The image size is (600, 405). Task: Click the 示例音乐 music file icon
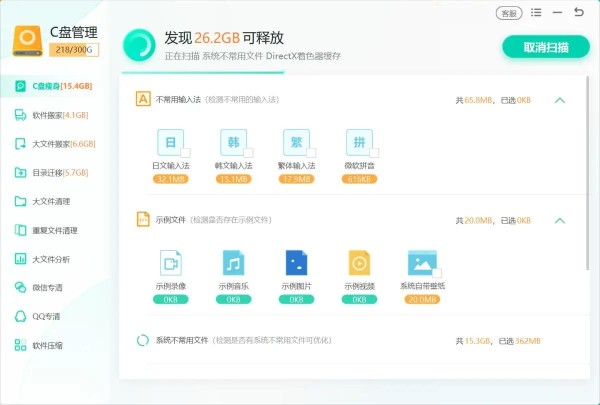(233, 263)
